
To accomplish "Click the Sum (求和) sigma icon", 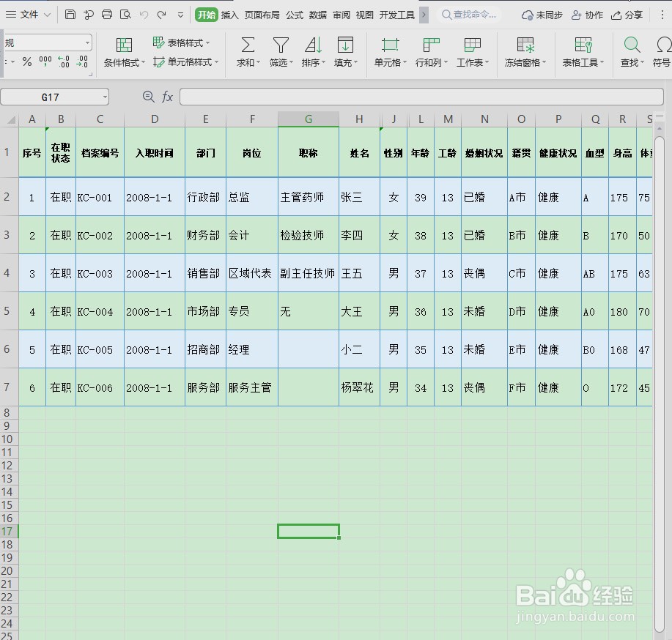I will 248,45.
